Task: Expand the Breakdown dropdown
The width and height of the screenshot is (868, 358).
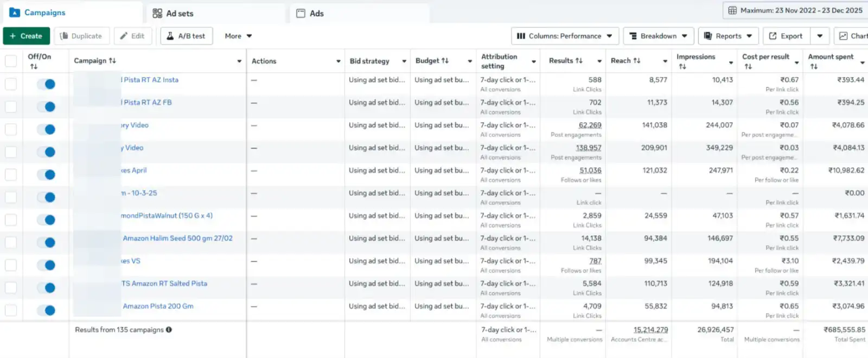Action: pyautogui.click(x=658, y=36)
